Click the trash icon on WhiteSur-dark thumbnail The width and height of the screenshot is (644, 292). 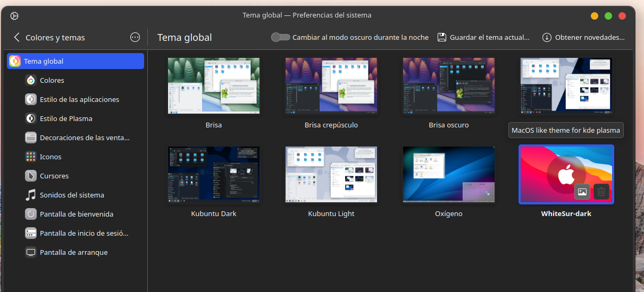coord(601,192)
